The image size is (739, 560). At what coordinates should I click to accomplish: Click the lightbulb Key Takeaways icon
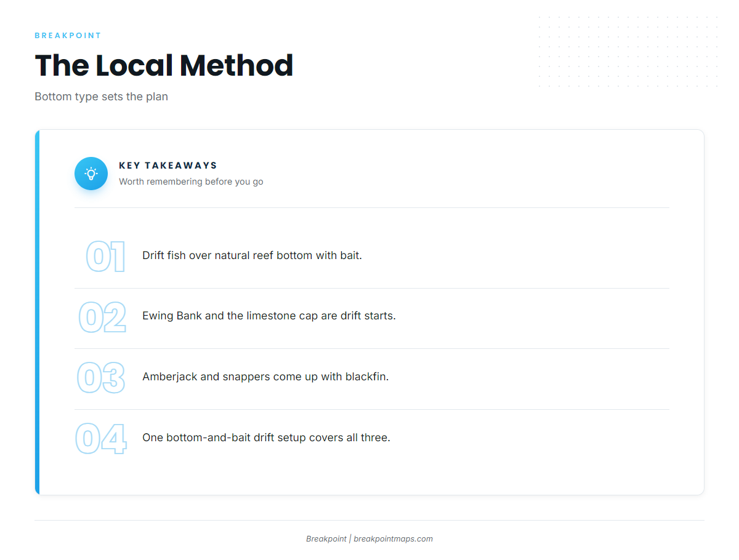pyautogui.click(x=91, y=174)
